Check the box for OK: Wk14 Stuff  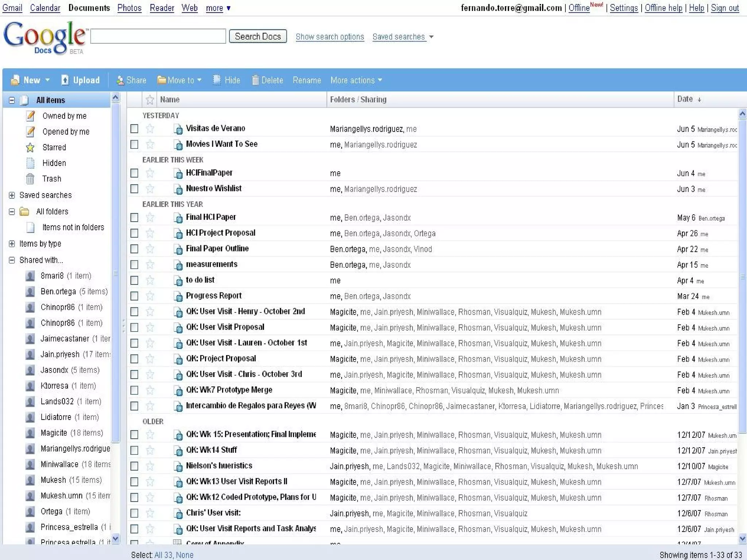click(134, 451)
